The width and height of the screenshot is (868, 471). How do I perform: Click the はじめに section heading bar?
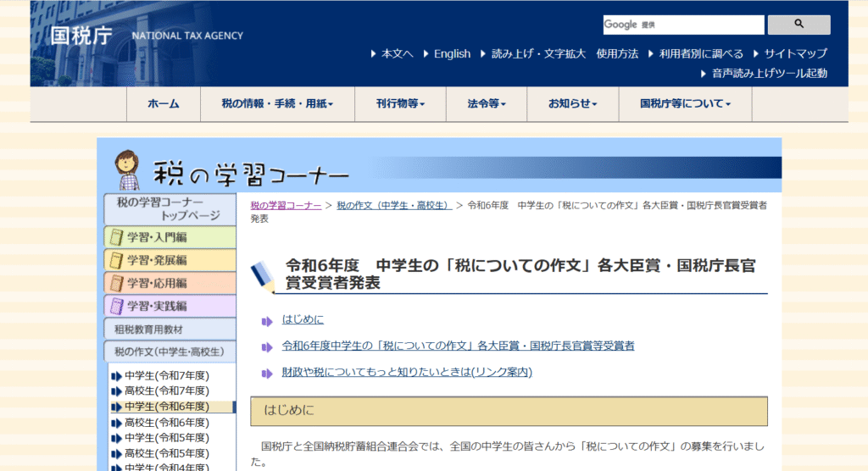point(509,411)
